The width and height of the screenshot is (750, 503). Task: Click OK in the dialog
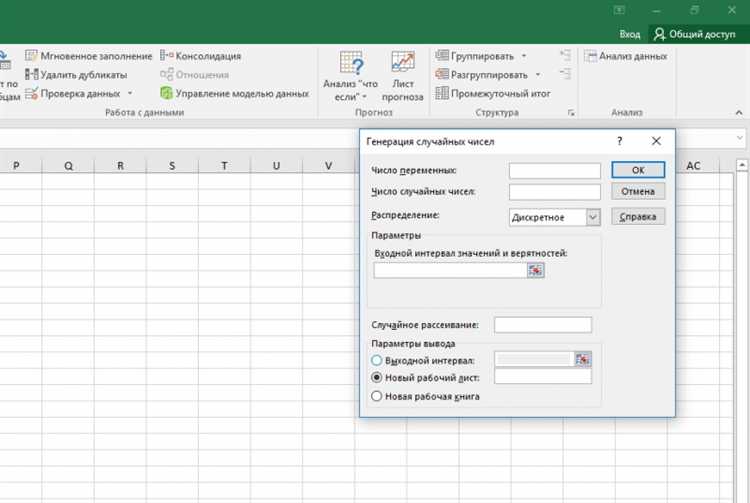pos(638,170)
